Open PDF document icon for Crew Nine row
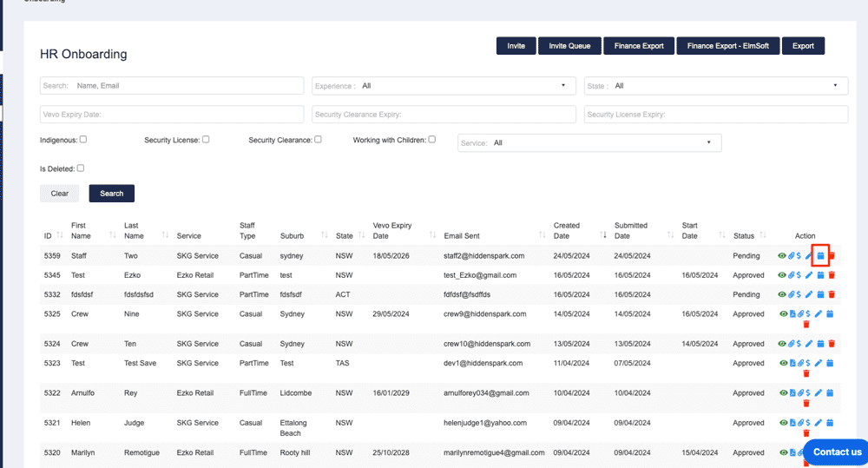868x468 pixels. coord(792,314)
